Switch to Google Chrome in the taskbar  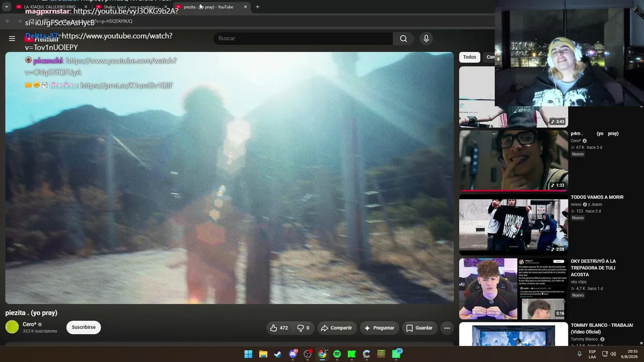tap(323, 354)
